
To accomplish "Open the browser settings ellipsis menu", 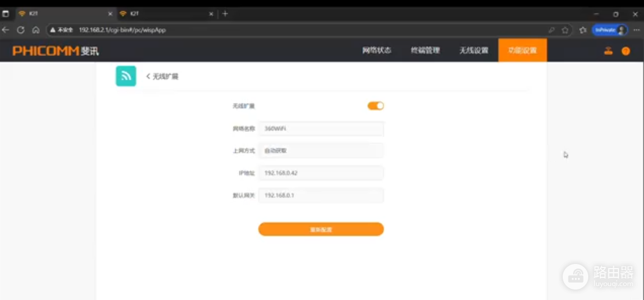I will 636,30.
